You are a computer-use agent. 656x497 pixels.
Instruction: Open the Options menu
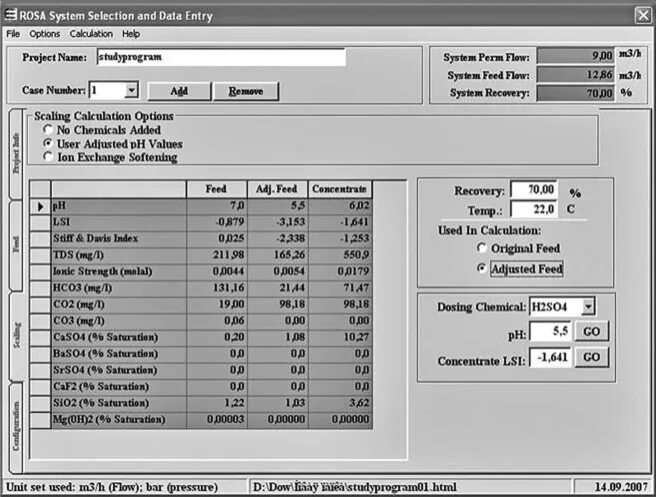point(44,34)
